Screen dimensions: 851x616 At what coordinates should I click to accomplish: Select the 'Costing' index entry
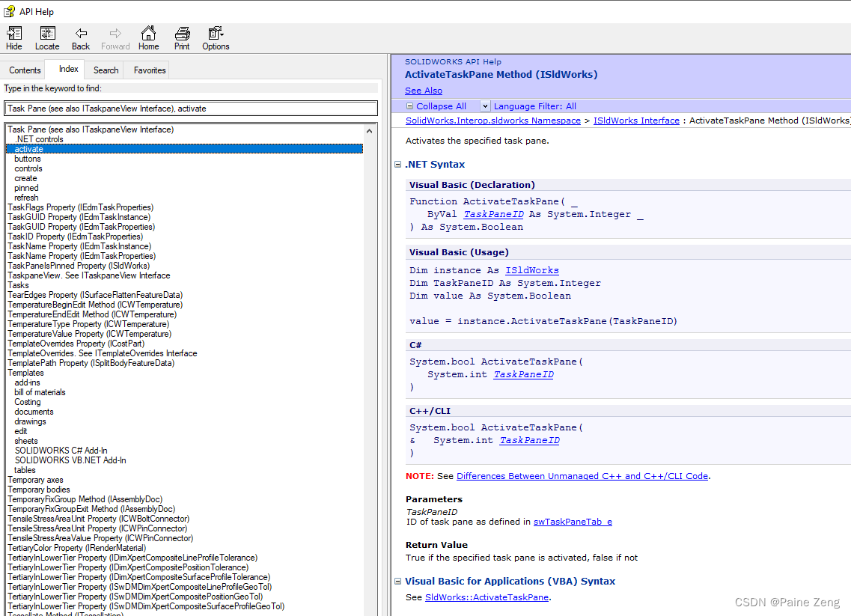click(x=28, y=402)
